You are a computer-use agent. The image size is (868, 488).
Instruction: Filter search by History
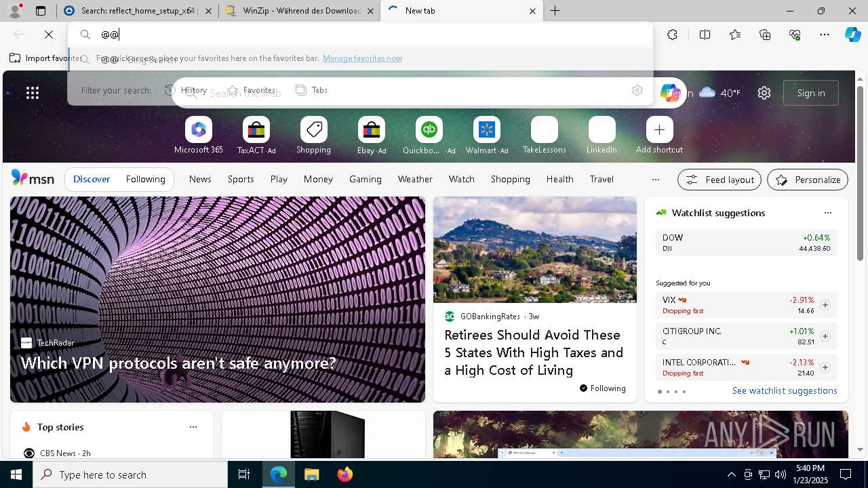click(x=186, y=90)
